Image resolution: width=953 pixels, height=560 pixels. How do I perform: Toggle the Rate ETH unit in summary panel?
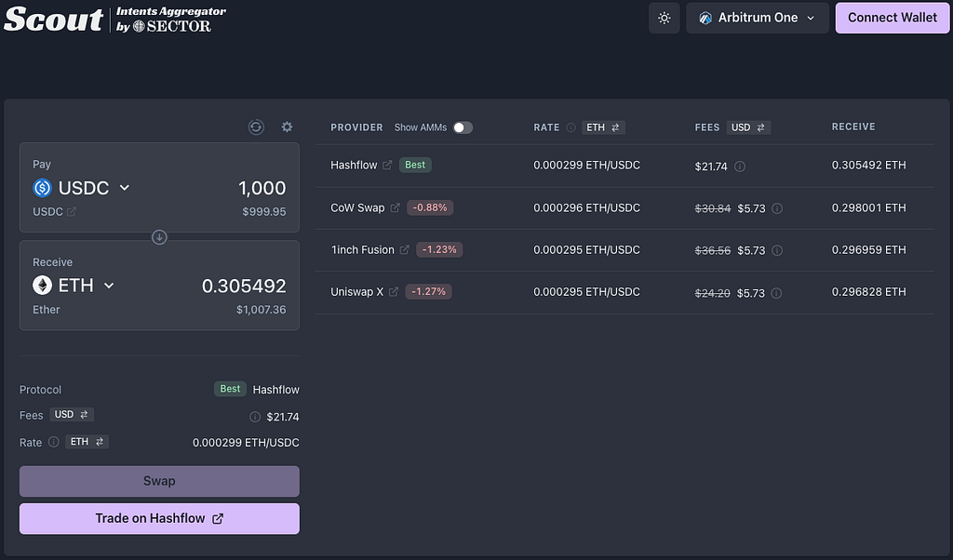[87, 442]
